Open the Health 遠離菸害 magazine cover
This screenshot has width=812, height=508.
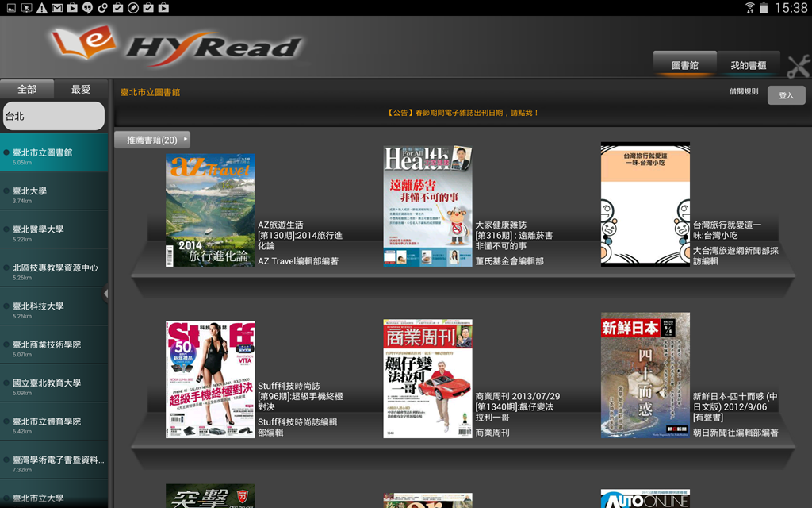427,206
